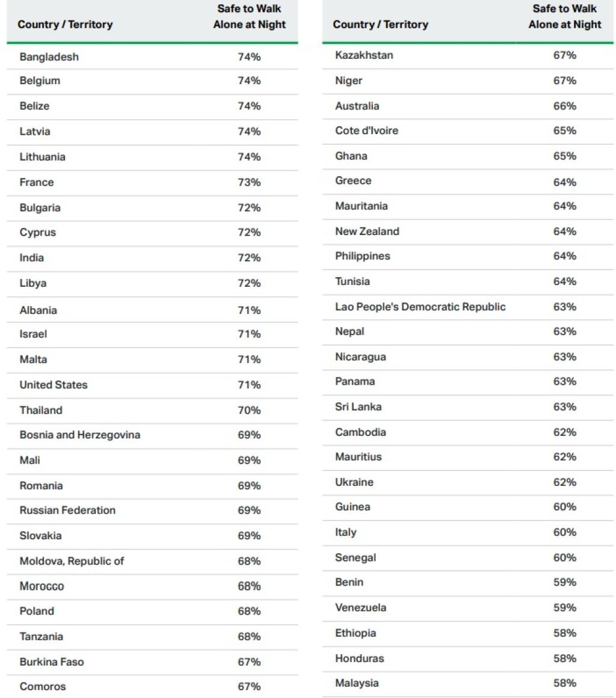Select Lao People's Democratic Republic
This screenshot has height=698, width=616.
[420, 307]
